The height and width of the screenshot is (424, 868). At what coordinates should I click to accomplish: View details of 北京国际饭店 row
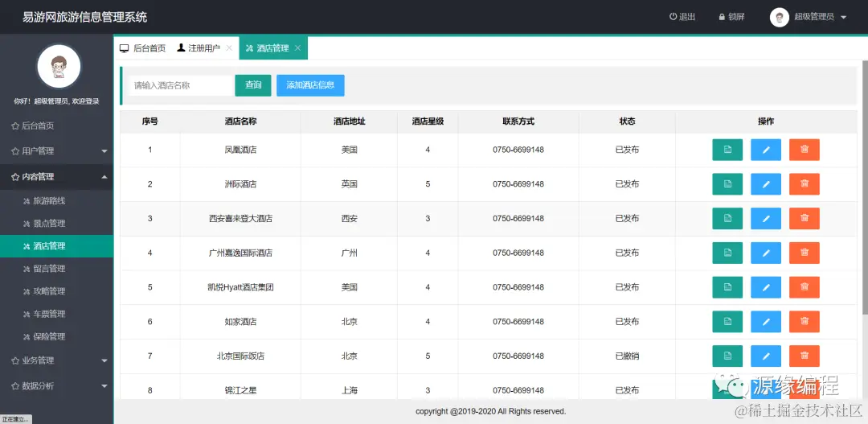(x=727, y=356)
